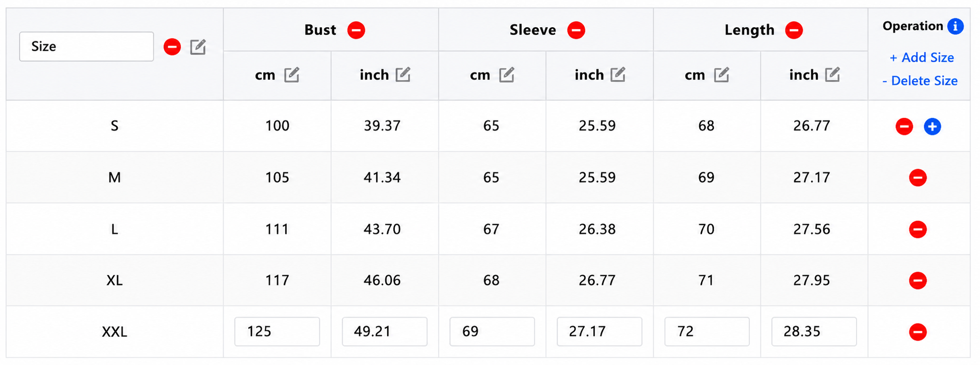Delete the XL size row
The width and height of the screenshot is (980, 365).
[918, 280]
